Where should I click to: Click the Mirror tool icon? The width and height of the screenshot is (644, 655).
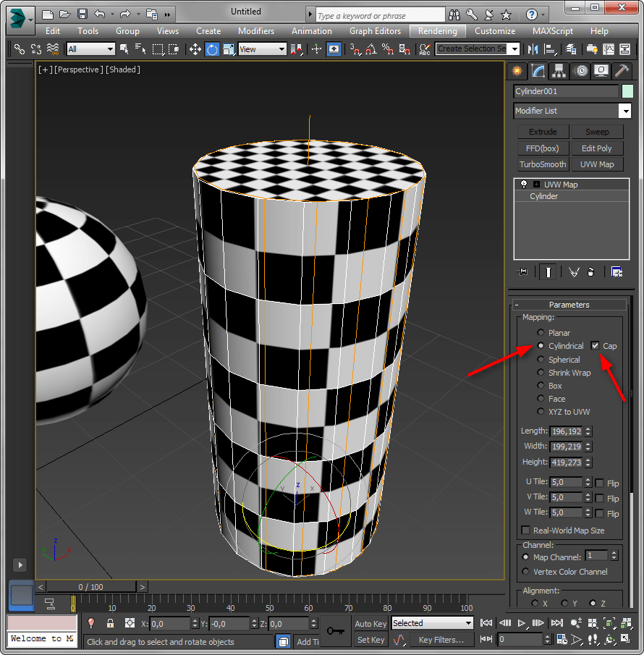click(534, 49)
